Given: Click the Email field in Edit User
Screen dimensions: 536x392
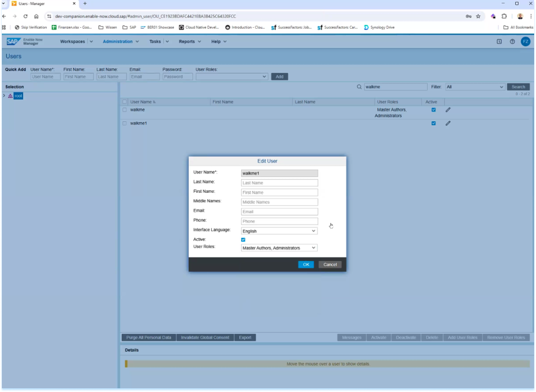Looking at the screenshot, I should click(x=279, y=212).
